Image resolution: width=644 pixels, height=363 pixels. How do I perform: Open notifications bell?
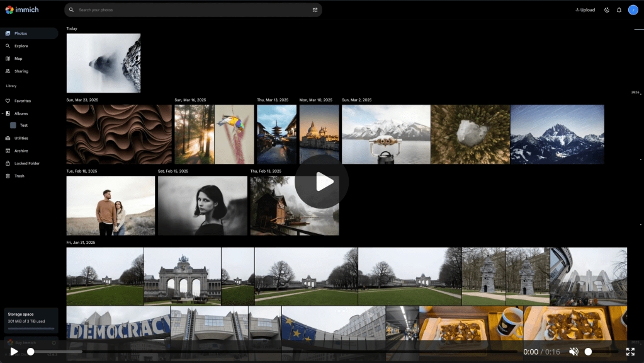click(x=619, y=10)
